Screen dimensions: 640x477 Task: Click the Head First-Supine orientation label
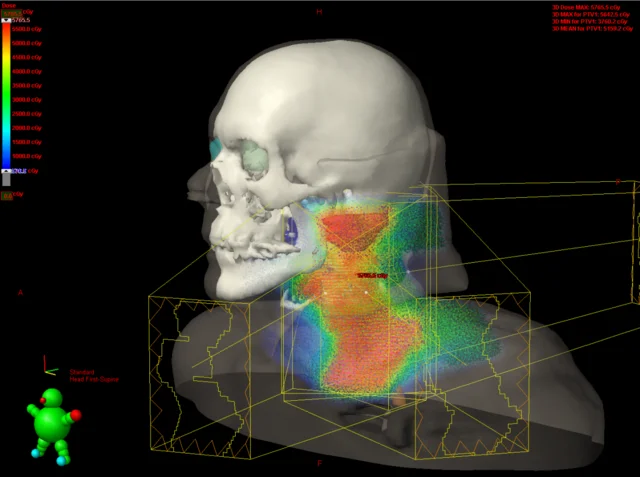click(94, 379)
